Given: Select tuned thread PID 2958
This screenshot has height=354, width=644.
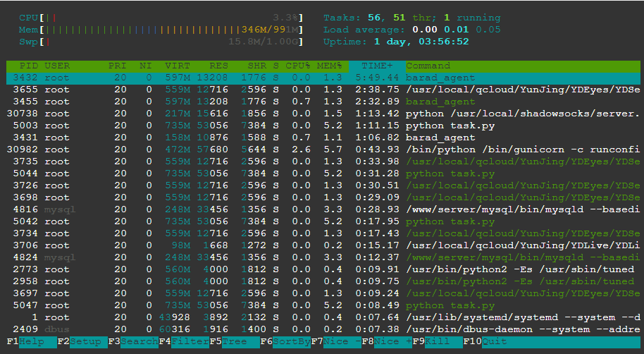Looking at the screenshot, I should click(x=323, y=281).
